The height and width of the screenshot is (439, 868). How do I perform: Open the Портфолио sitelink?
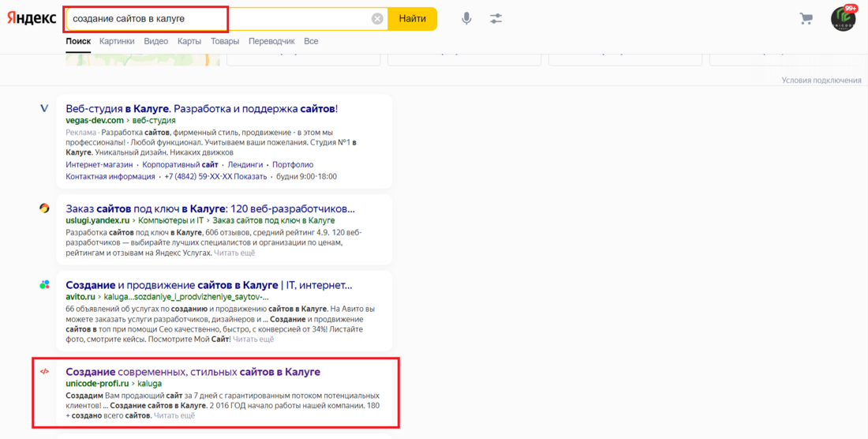[x=293, y=165]
